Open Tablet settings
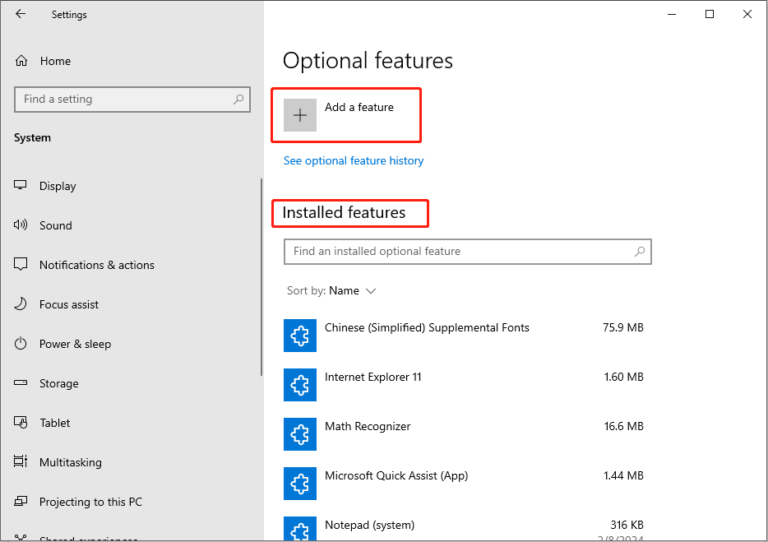The height and width of the screenshot is (542, 768). [x=55, y=423]
